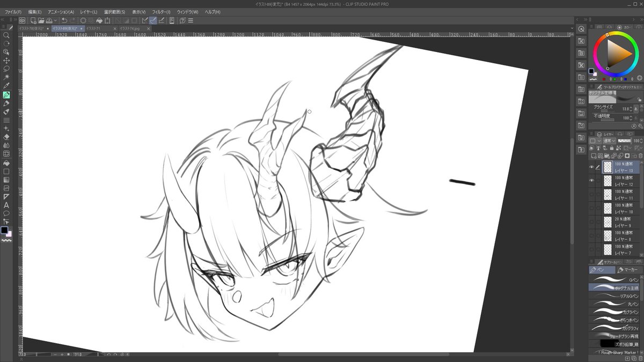
Task: Click the Open file folder icon
Action: pyautogui.click(x=41, y=20)
